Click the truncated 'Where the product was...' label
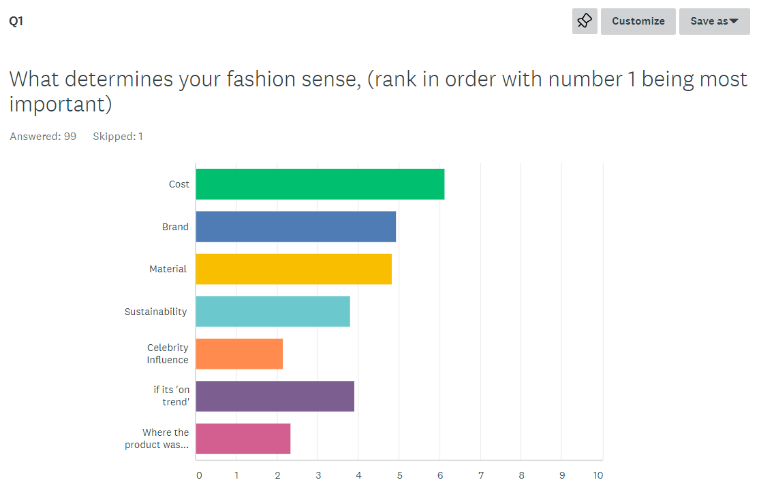This screenshot has height=500, width=757. point(156,438)
